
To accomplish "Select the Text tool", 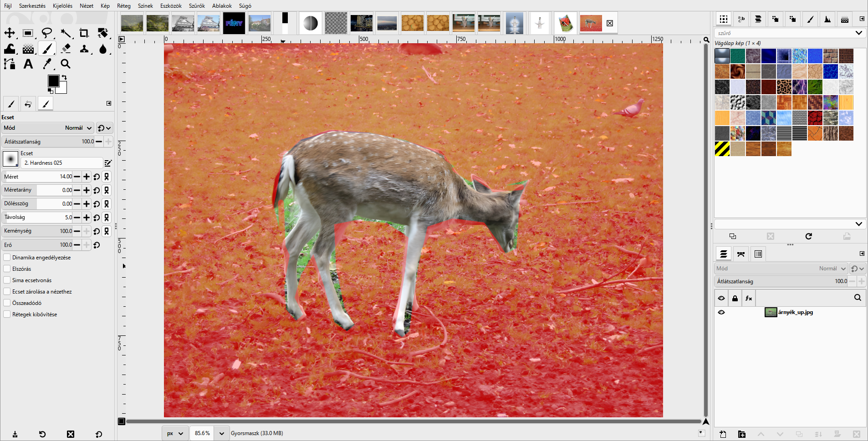I will click(28, 64).
